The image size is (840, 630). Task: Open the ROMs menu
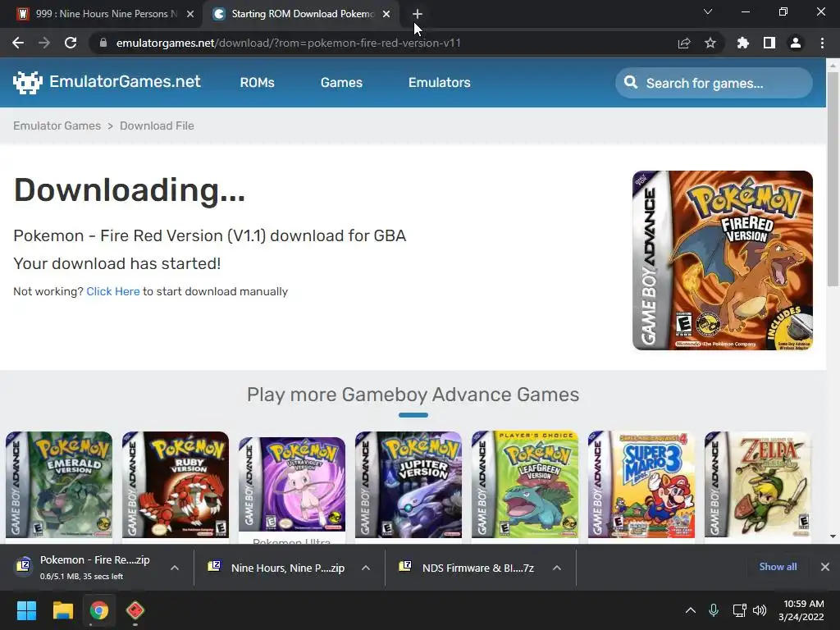[x=257, y=83]
